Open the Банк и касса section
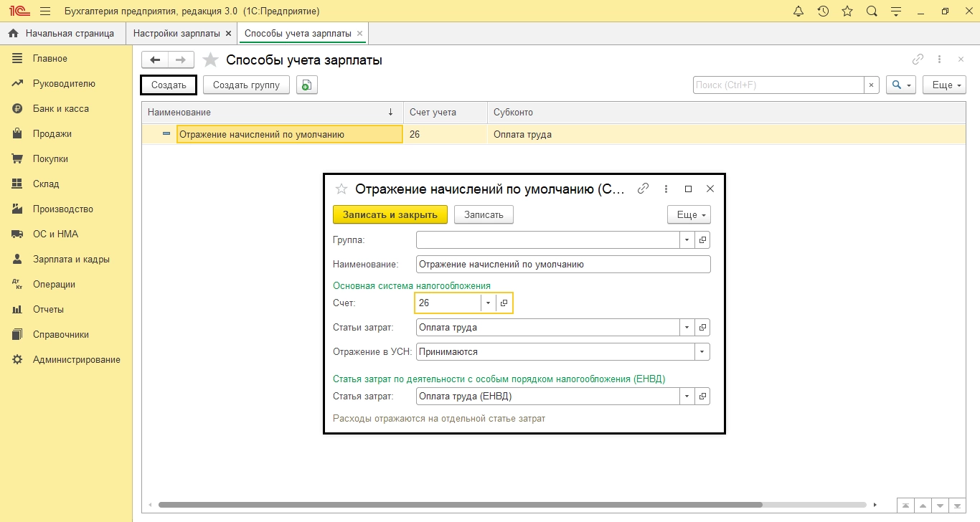 60,109
